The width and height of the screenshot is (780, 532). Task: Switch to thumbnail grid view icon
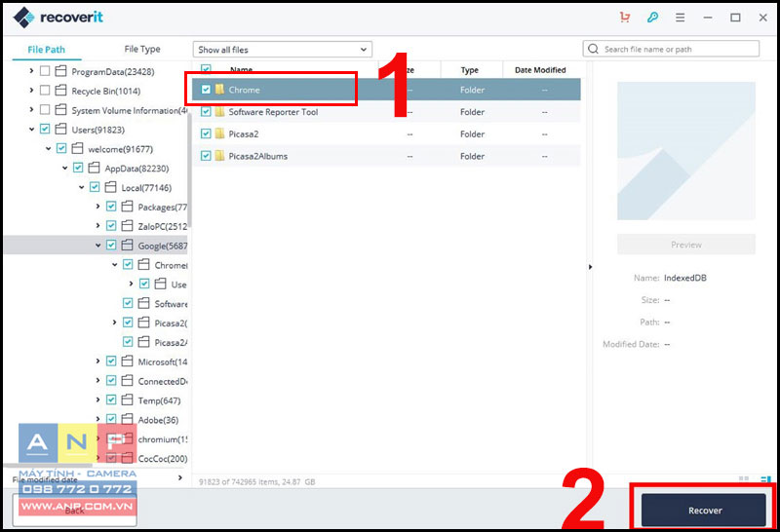tap(744, 478)
